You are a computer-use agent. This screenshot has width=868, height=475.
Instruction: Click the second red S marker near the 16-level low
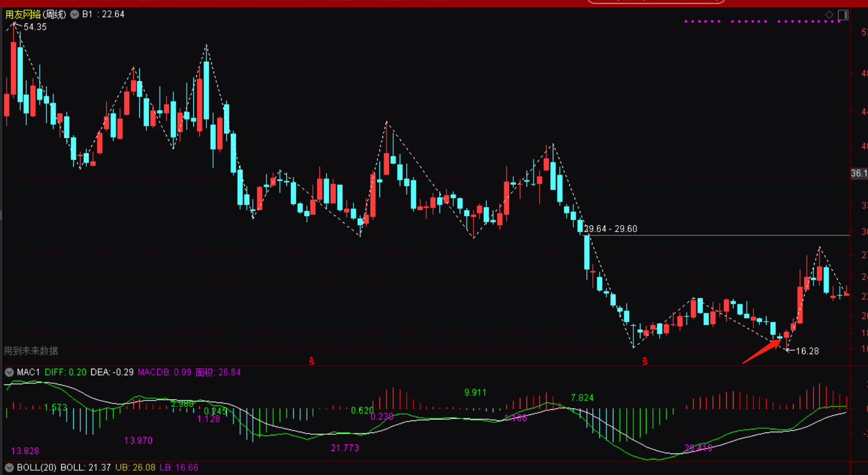coord(645,361)
